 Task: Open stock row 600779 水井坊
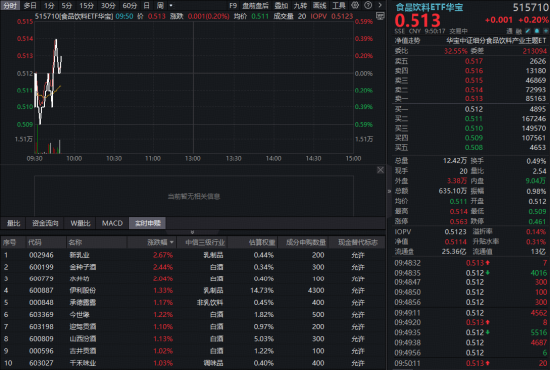click(x=193, y=279)
